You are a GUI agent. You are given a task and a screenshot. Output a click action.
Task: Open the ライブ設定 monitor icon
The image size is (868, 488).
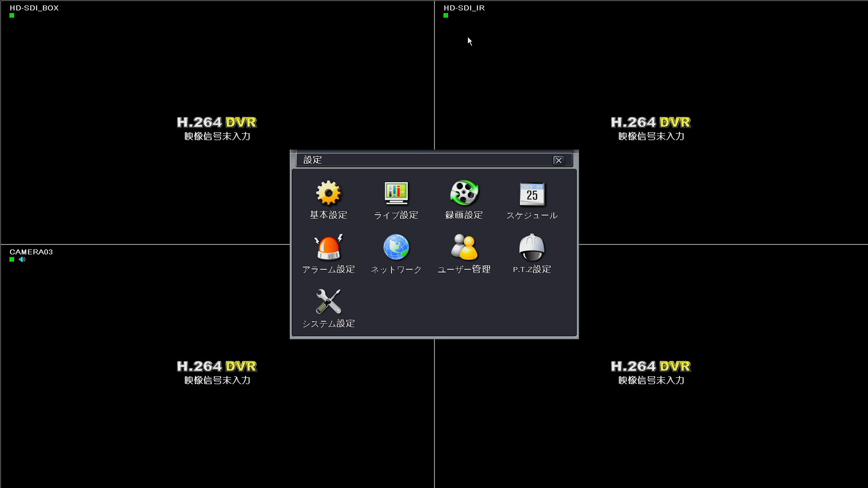(x=396, y=193)
